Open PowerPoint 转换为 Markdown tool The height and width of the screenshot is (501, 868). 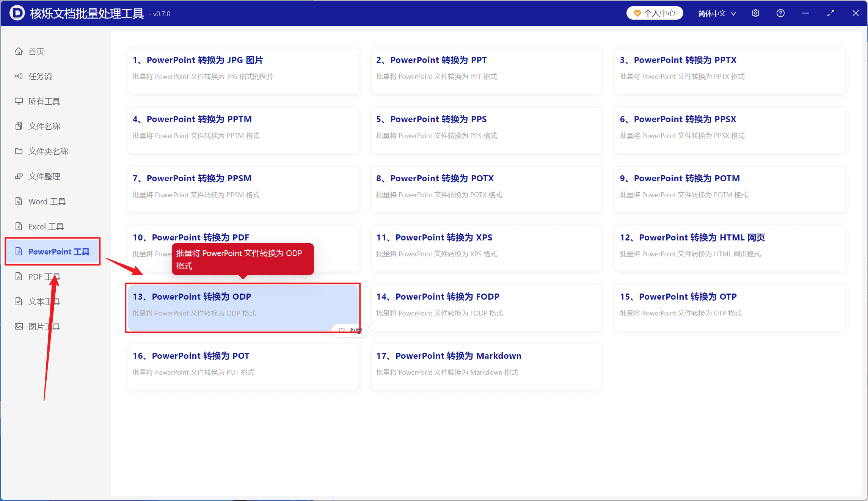coord(487,367)
